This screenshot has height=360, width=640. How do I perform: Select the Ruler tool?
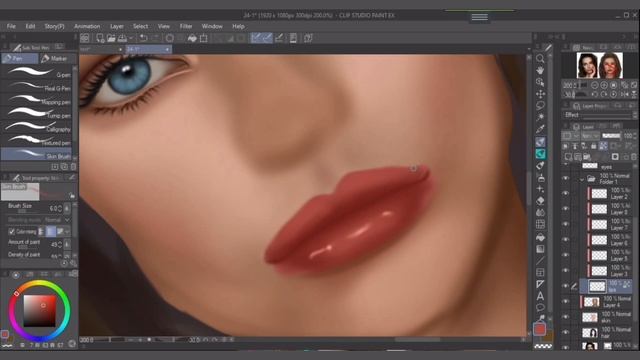click(x=540, y=284)
